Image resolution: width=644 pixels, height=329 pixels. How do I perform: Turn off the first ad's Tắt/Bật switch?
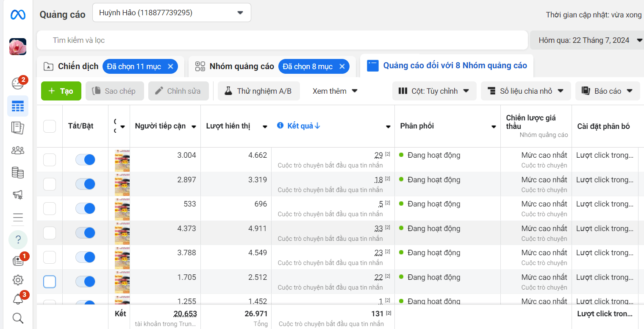(x=84, y=159)
